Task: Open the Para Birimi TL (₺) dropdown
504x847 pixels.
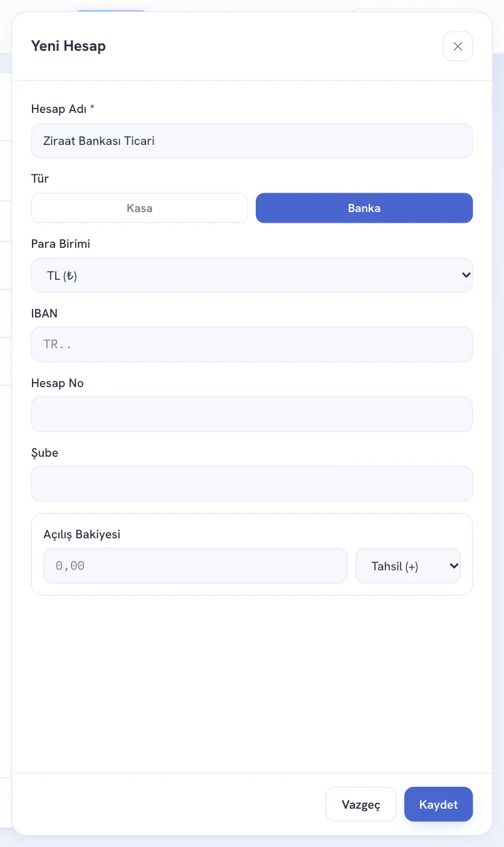Action: 252,275
